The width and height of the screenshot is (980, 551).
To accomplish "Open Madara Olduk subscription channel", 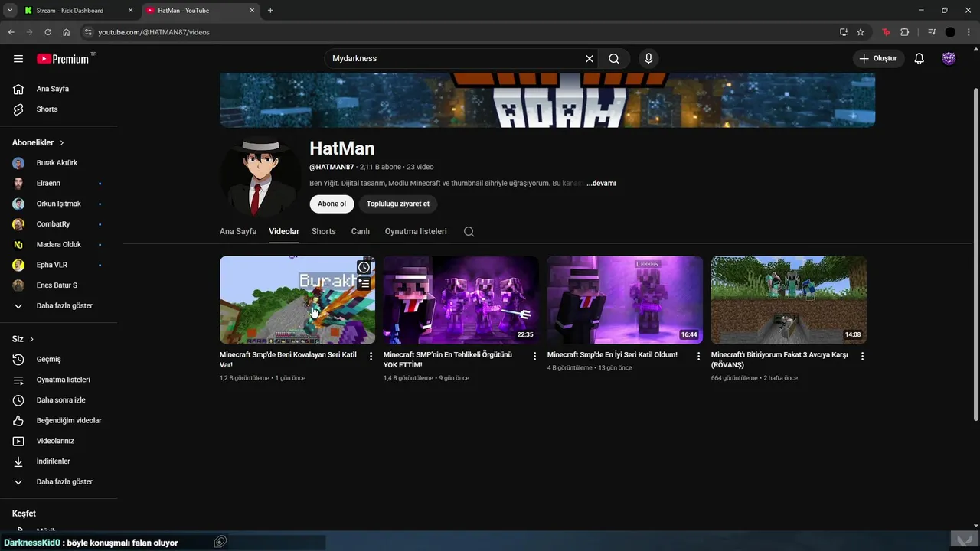I will [59, 245].
